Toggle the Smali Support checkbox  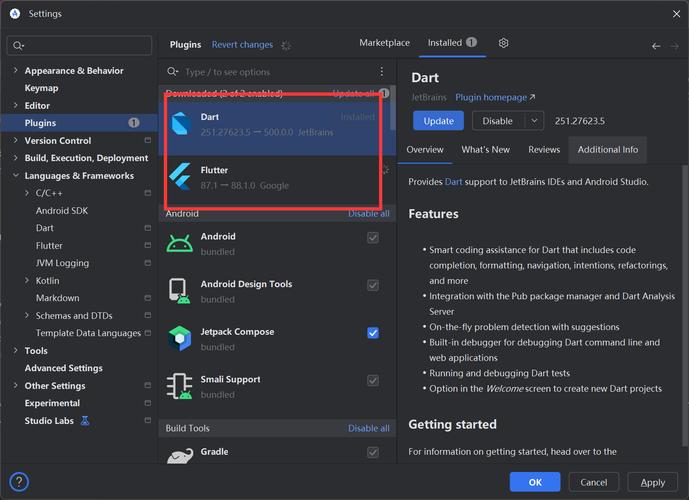tap(373, 380)
